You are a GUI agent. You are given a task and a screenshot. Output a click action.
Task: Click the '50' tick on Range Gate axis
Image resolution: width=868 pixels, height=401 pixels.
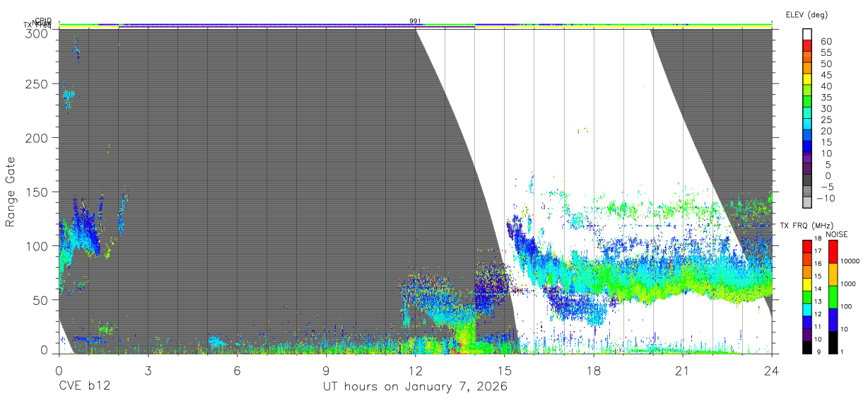point(41,300)
